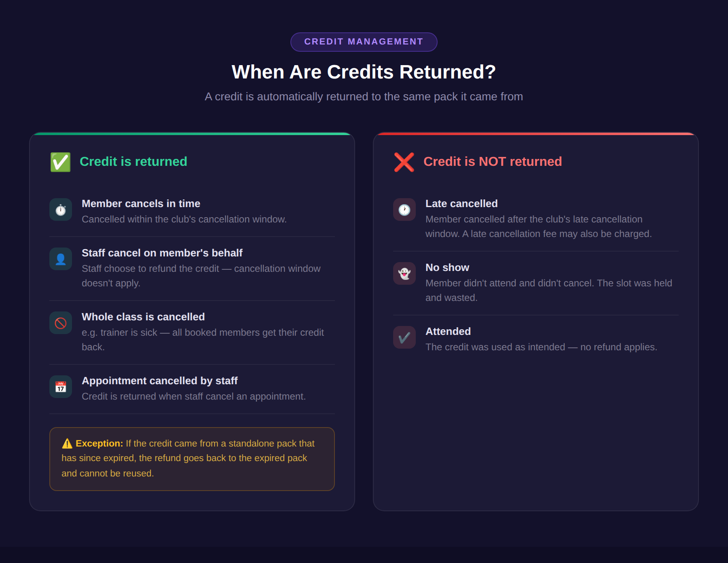Screen dimensions: 728x563
Task: Click the stopwatch icon beside Member cancels in time
Action: coord(61,210)
